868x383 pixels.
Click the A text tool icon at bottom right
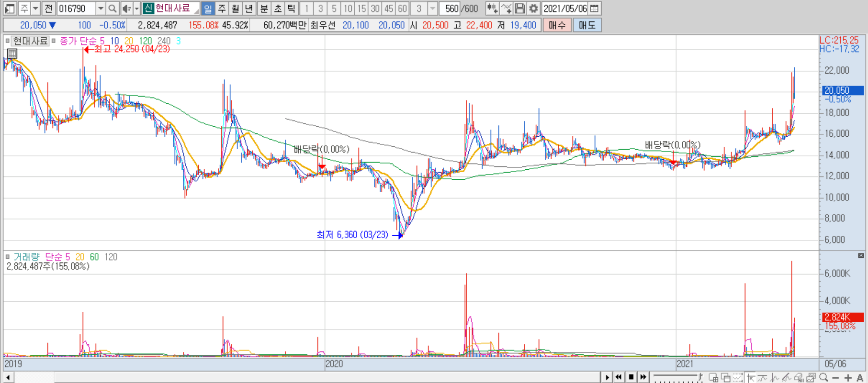[860, 378]
